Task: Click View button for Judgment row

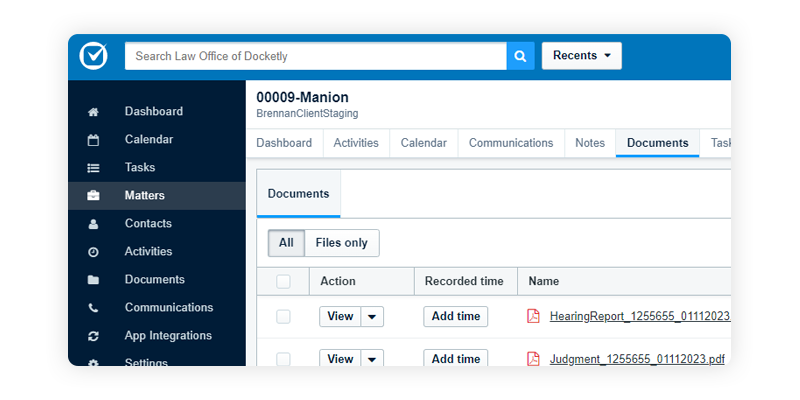Action: coord(340,358)
